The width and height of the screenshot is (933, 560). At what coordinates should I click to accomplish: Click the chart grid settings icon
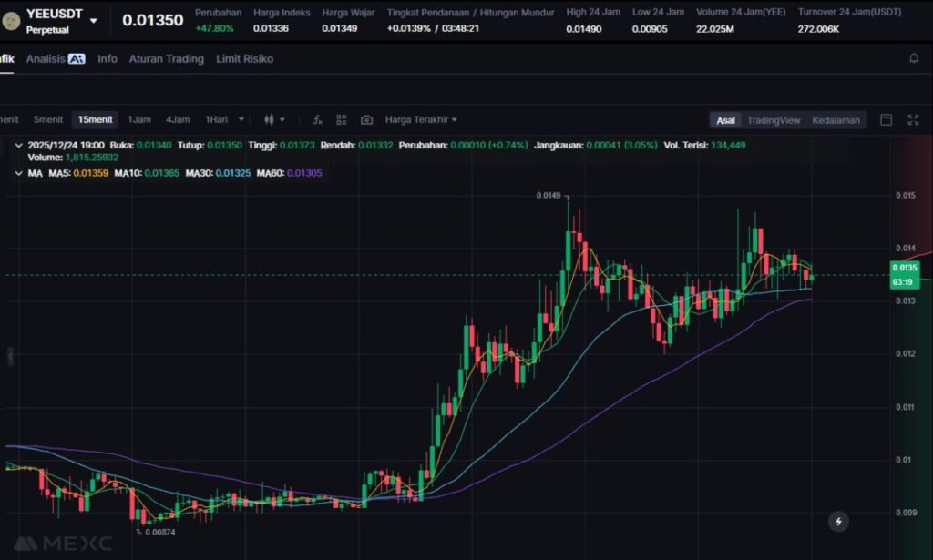tap(342, 119)
